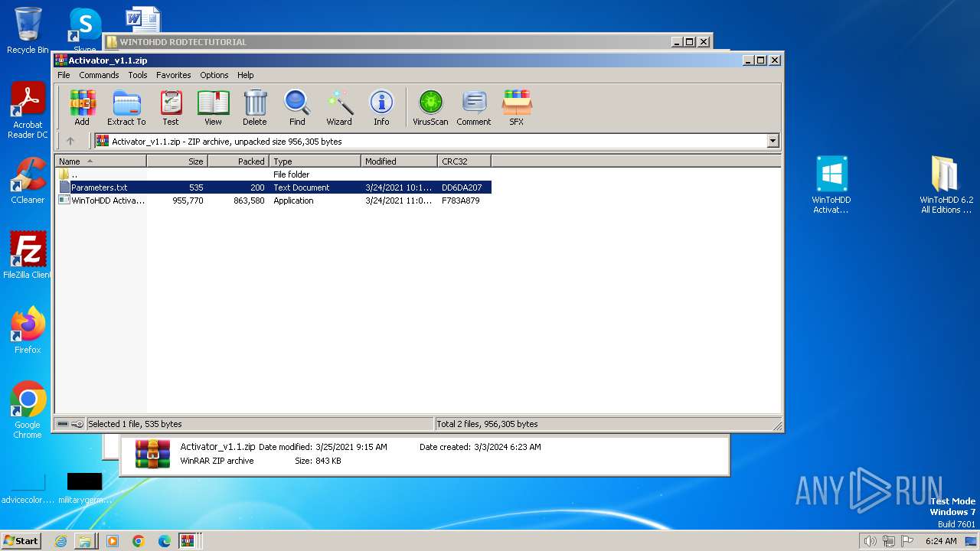Select the FileZilla Client desktop icon

[x=28, y=256]
